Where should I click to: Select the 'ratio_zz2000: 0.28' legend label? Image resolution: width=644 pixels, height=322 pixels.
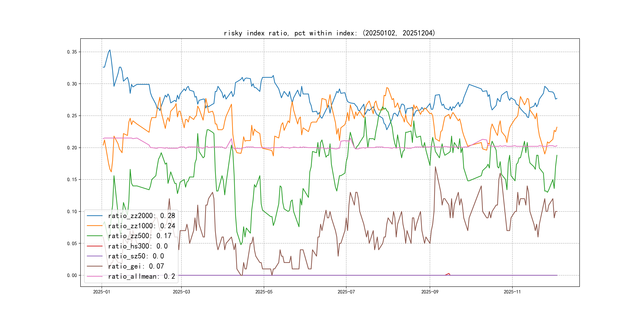tap(142, 215)
